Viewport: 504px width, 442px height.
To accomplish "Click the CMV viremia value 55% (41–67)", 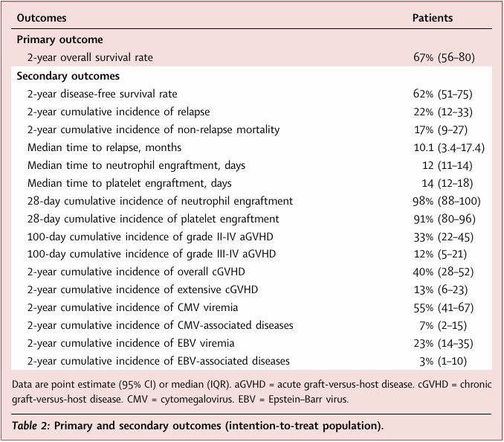I will pos(445,308).
